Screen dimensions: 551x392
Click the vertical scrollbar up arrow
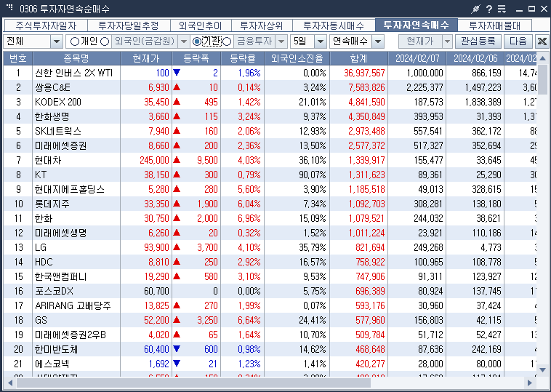pos(542,58)
